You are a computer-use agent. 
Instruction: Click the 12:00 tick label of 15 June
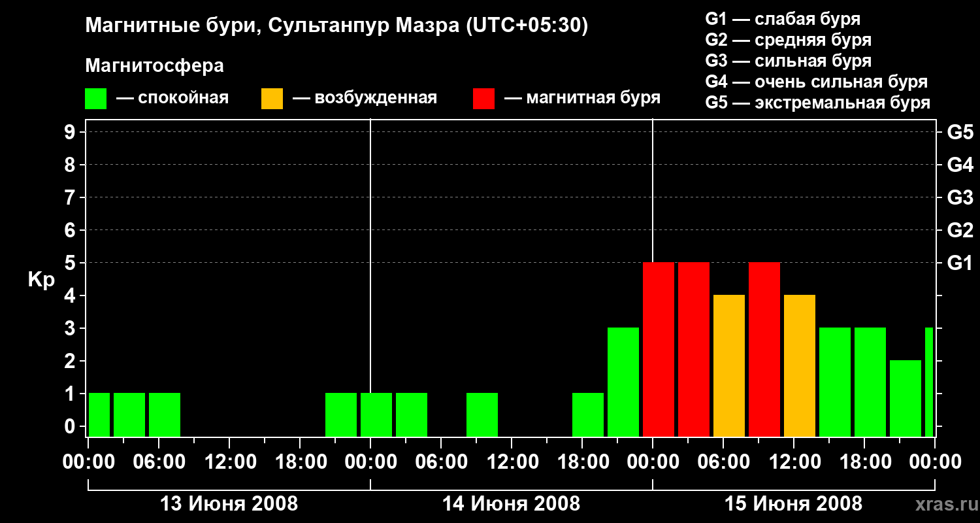[x=794, y=462]
